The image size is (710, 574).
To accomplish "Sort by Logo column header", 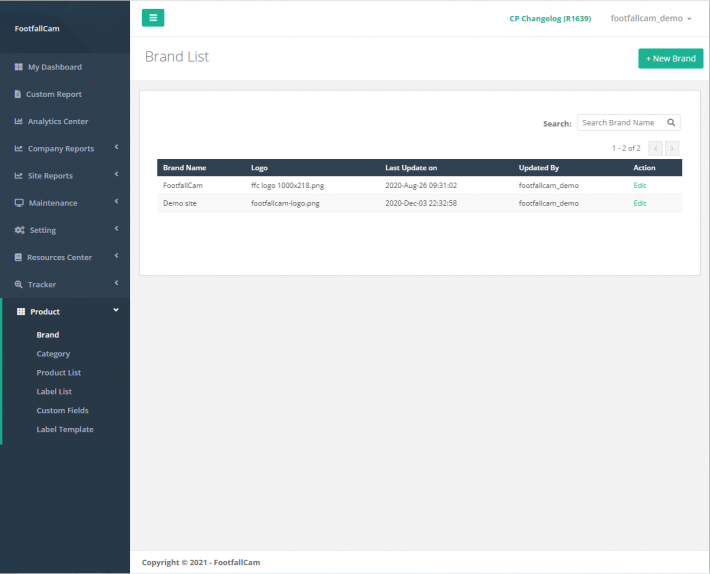I will click(259, 168).
